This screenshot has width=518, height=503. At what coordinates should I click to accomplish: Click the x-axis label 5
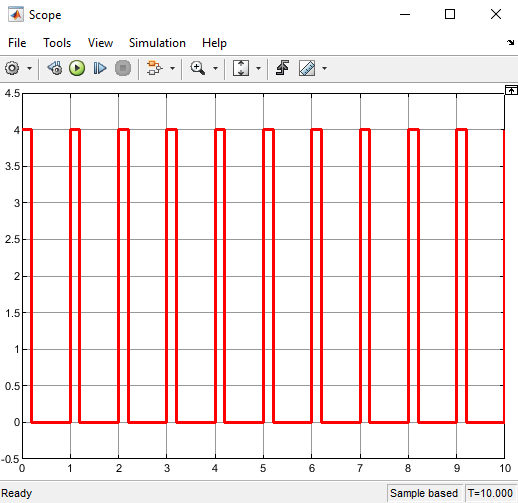(263, 468)
